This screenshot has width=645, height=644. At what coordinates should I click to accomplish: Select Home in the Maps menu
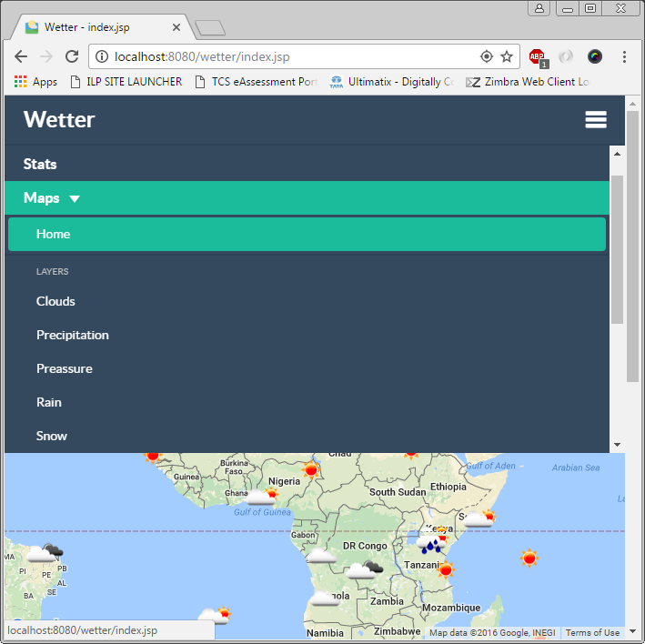(53, 234)
